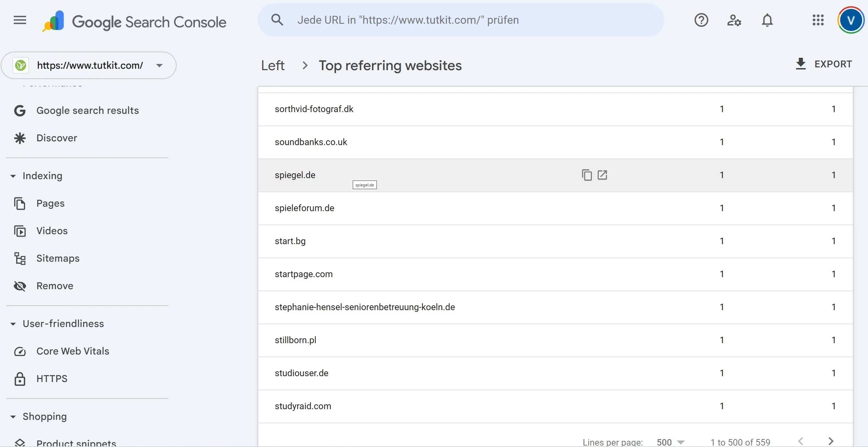
Task: Open the account avatar V
Action: tap(850, 20)
